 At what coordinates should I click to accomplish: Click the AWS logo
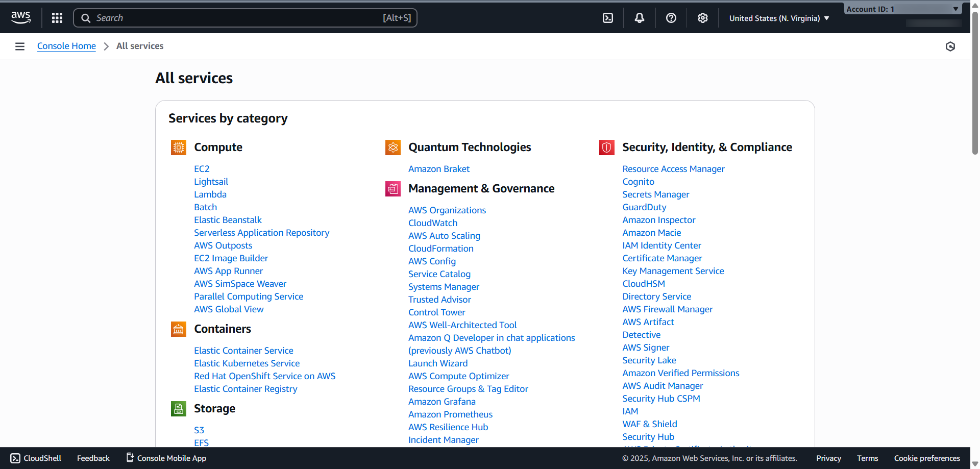coord(21,18)
